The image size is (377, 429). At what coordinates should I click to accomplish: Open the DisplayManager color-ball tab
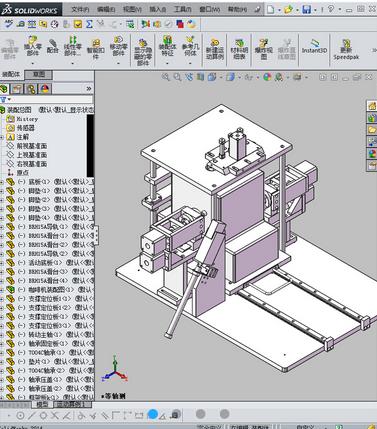[x=45, y=89]
